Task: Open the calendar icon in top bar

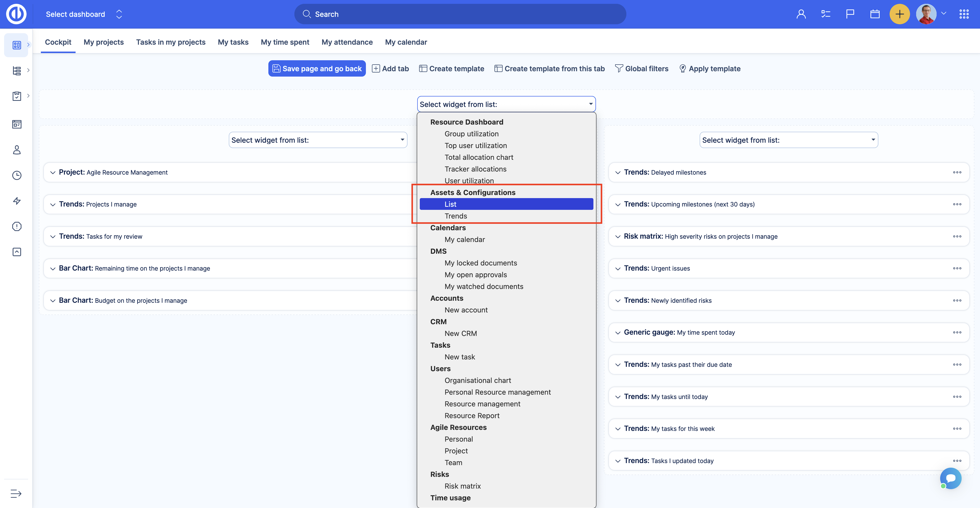Action: pos(875,14)
